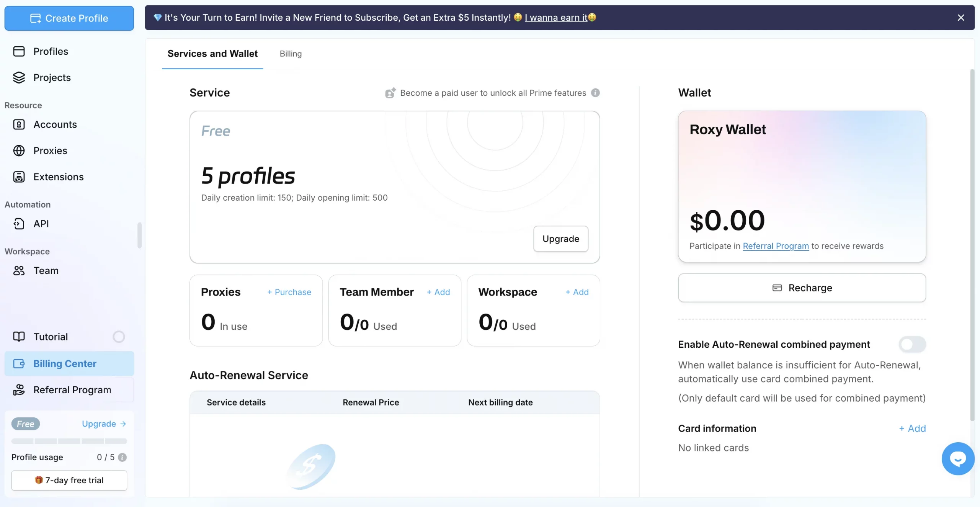Open the Team workspace page

[x=46, y=271]
